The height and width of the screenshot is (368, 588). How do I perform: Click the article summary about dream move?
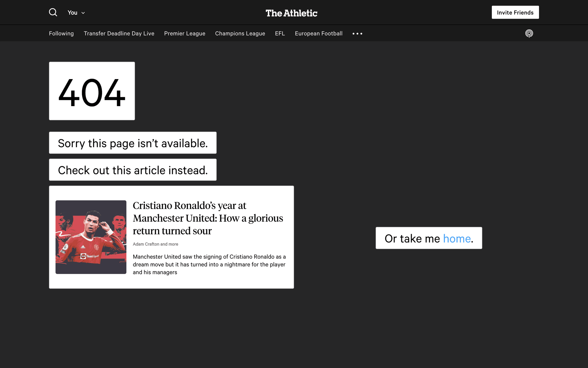click(209, 264)
